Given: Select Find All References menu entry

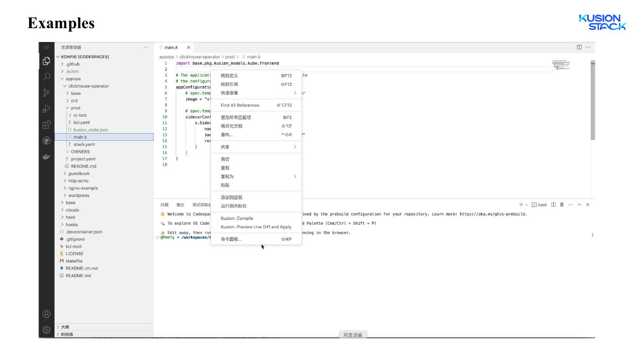Looking at the screenshot, I should [240, 105].
